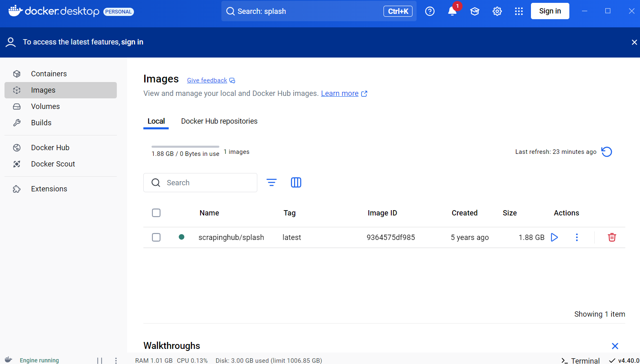Sort by the Tag column header
This screenshot has width=640, height=364.
click(290, 213)
